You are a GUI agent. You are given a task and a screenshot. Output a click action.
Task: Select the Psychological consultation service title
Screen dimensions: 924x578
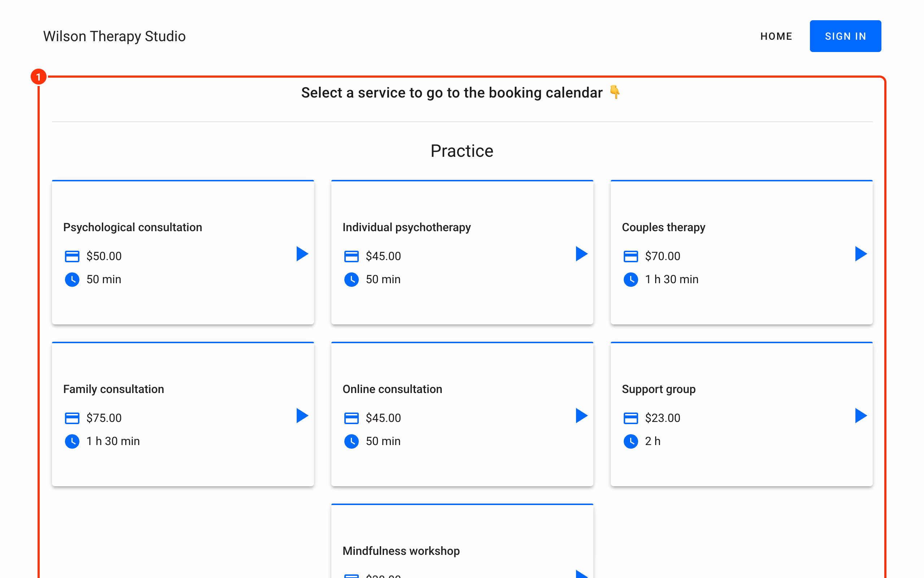tap(132, 228)
